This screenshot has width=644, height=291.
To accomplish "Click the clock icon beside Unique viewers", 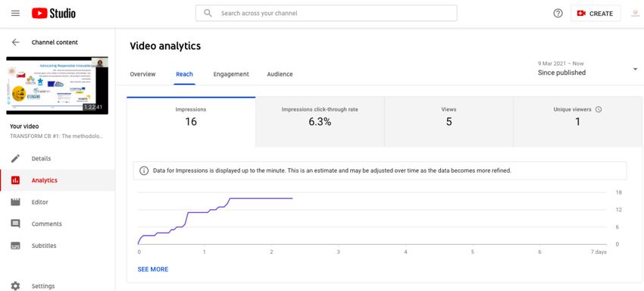I will tap(599, 109).
